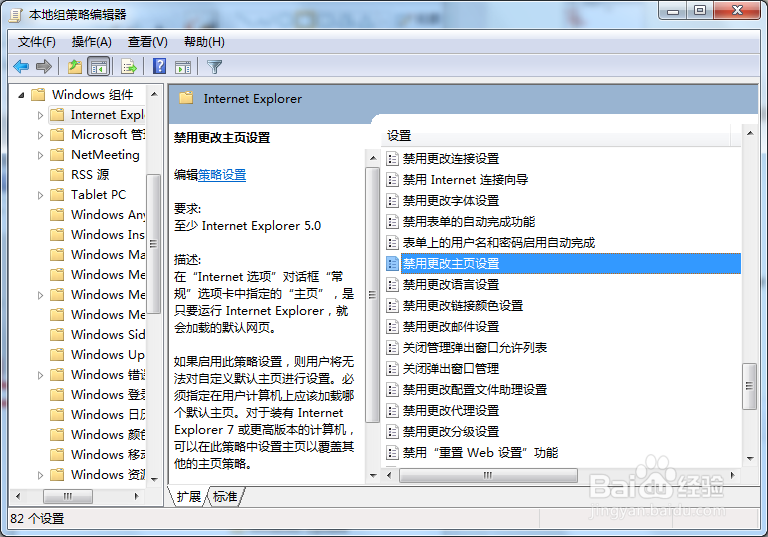Click policy icon beside 表单上的用户名和密码启用自动完成

pos(392,243)
